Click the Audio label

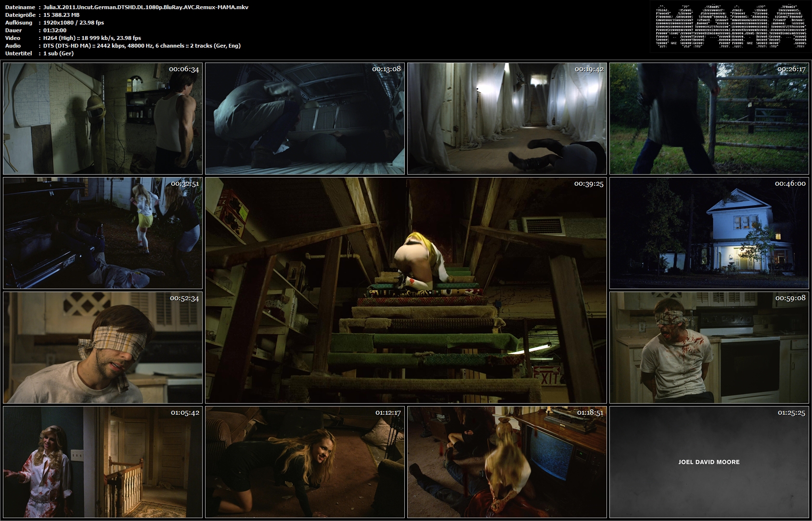click(13, 46)
